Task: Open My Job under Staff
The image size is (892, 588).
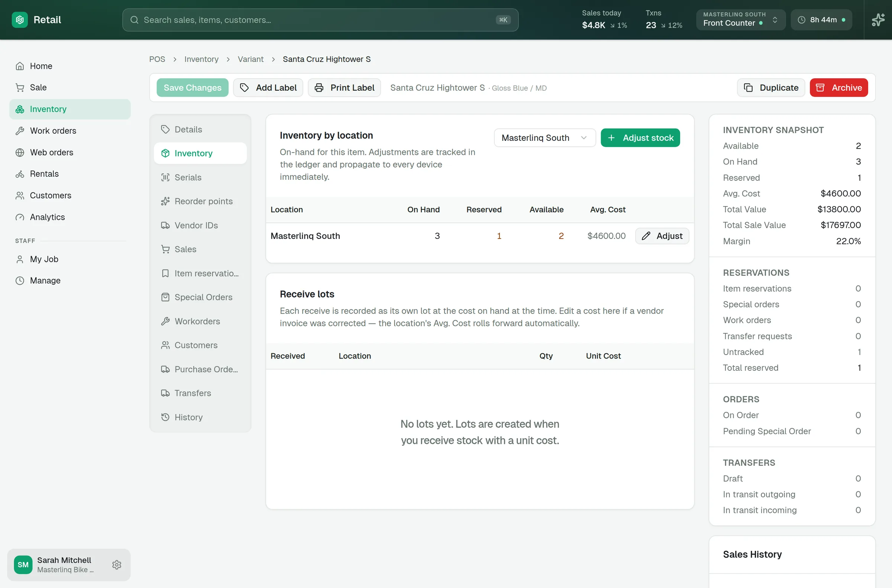Action: coord(70,259)
